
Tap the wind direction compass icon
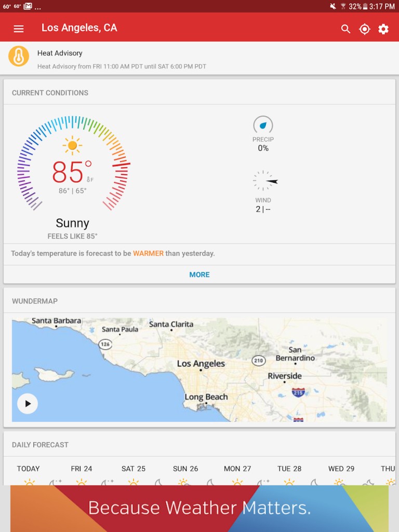pos(264,181)
